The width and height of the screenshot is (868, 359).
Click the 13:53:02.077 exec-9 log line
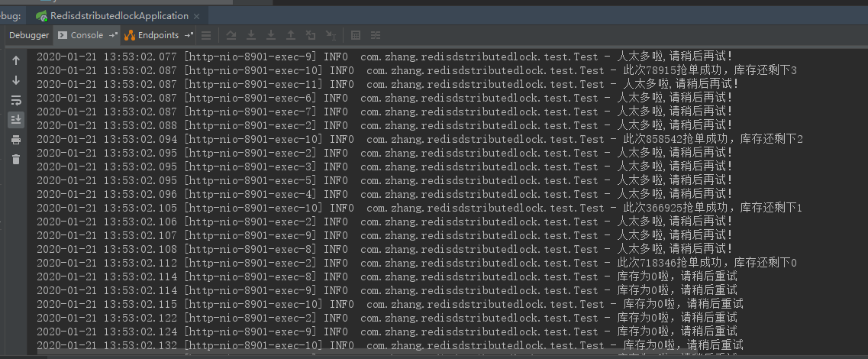pos(384,57)
